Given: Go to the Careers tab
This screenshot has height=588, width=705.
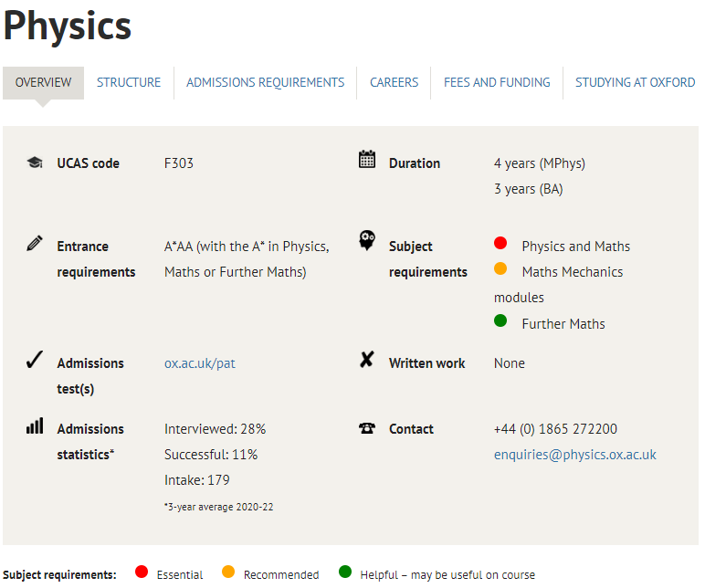Looking at the screenshot, I should point(394,83).
